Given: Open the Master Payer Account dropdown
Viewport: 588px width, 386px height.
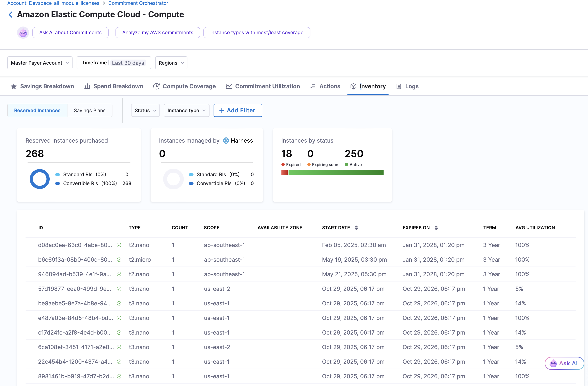Looking at the screenshot, I should point(40,63).
